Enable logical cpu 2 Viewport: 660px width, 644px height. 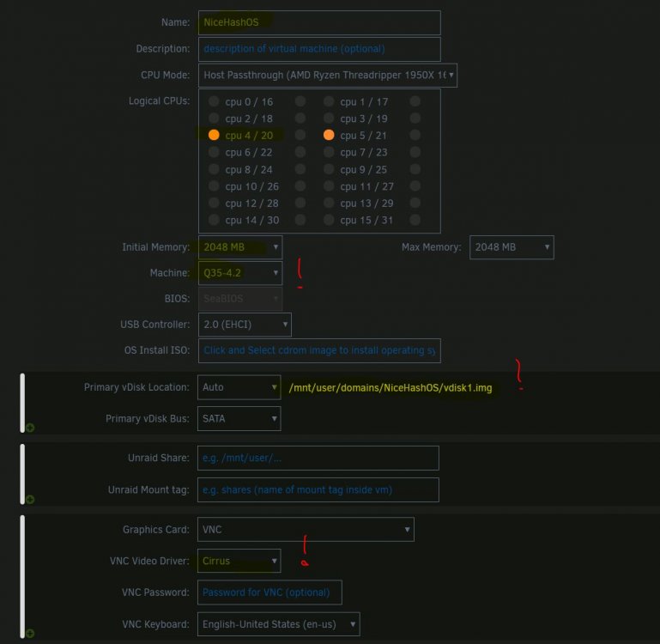214,118
